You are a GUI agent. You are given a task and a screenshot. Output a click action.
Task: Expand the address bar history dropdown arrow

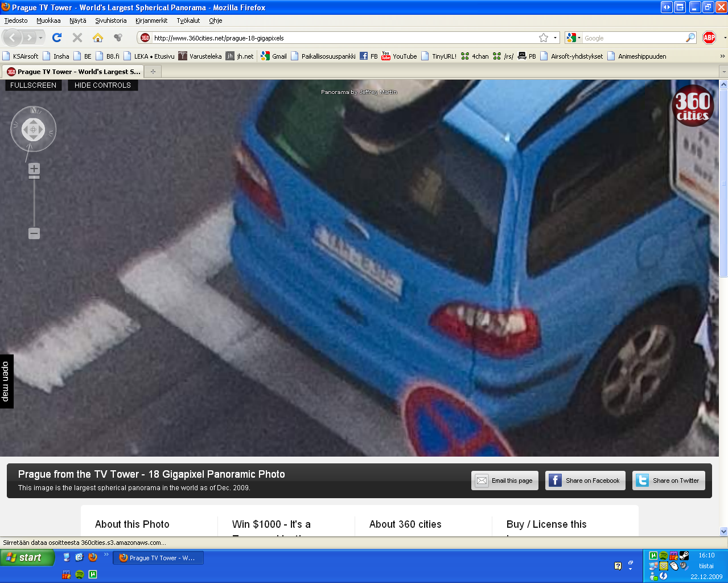point(555,38)
